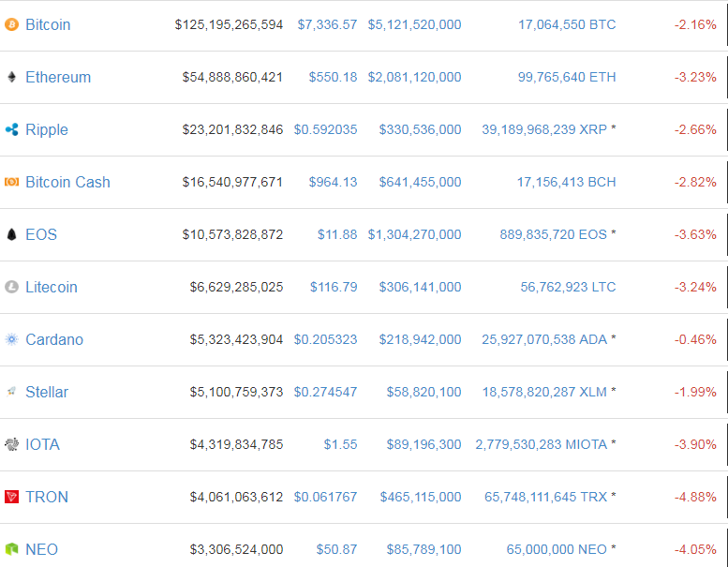Viewport: 728px width, 567px height.
Task: Click supply 2,779,530,283 MIOTA
Action: click(542, 444)
